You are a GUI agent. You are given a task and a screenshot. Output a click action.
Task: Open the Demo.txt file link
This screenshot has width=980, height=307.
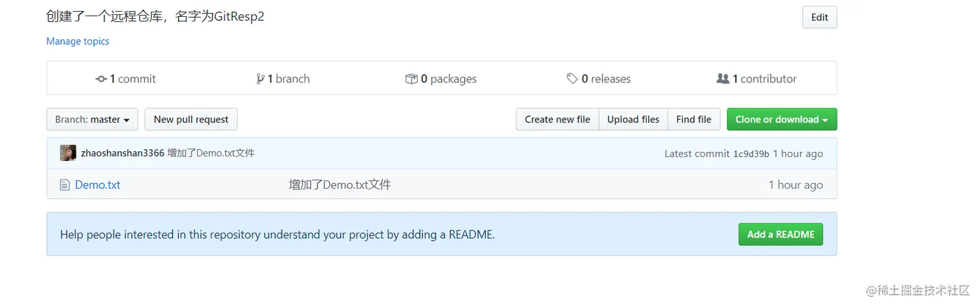pyautogui.click(x=98, y=185)
